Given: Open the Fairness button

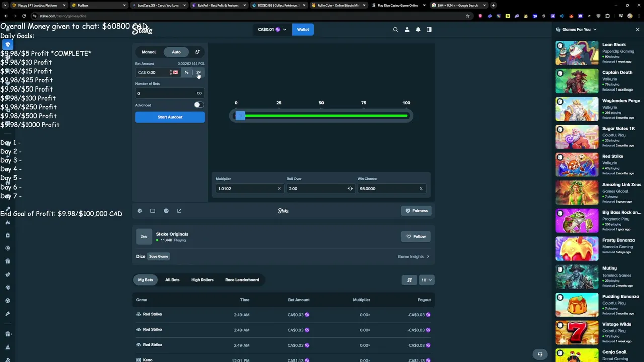Looking at the screenshot, I should click(x=417, y=211).
